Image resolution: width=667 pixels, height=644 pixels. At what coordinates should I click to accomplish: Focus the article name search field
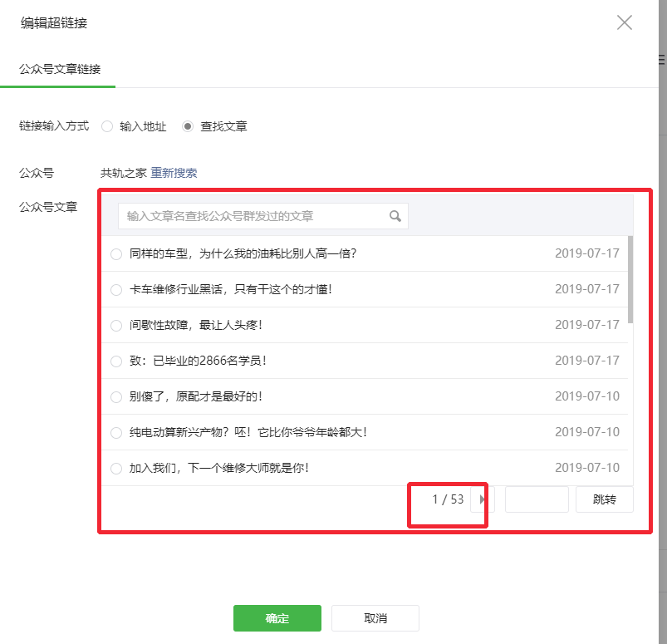262,216
